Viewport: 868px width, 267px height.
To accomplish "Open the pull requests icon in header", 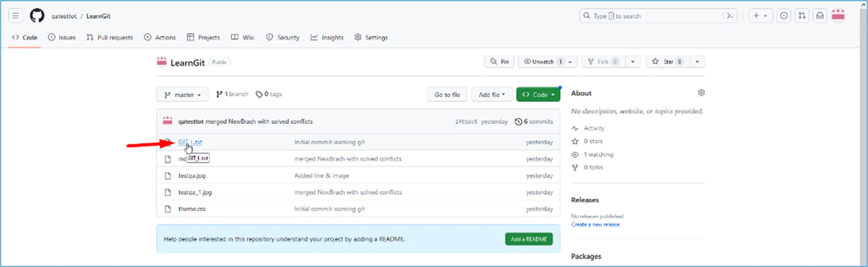I will point(802,16).
